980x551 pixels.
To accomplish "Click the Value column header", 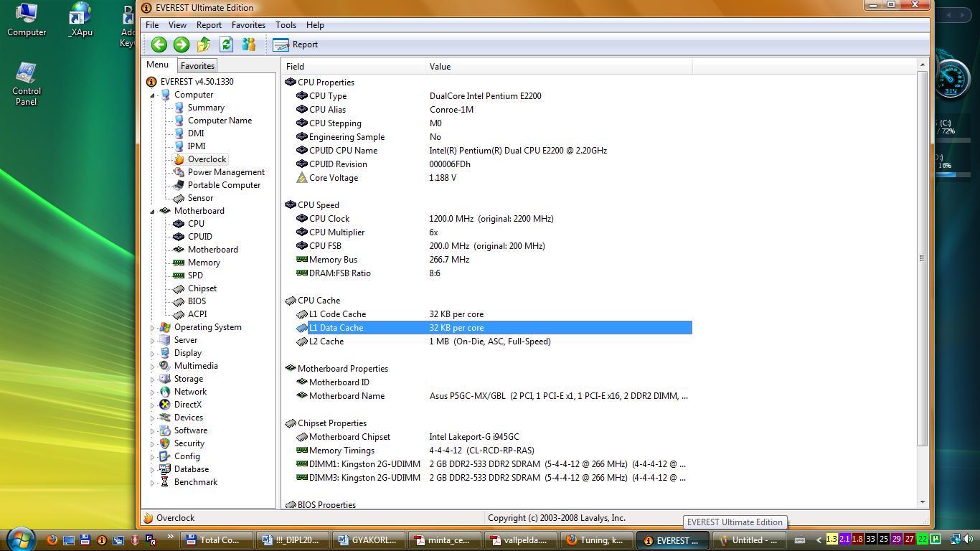I will [x=559, y=67].
